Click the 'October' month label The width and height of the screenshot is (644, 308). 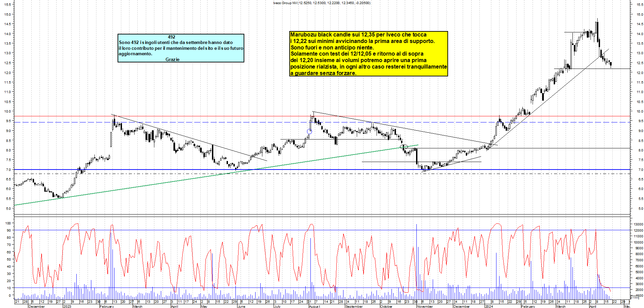pos(386,306)
